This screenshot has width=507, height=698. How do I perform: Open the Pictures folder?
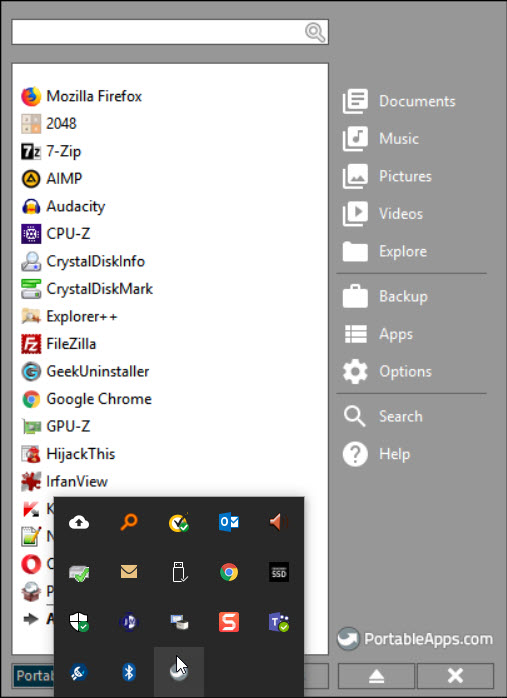[387, 176]
